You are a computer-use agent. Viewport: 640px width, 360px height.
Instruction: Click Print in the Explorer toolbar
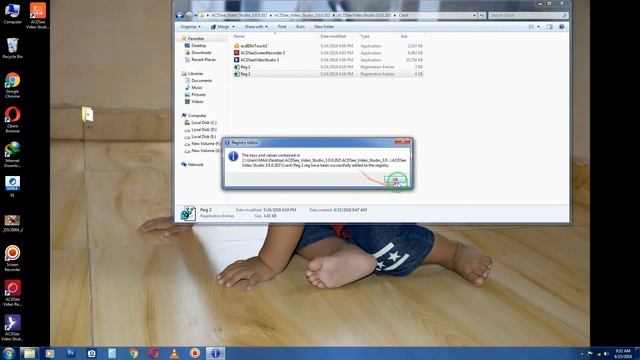click(x=282, y=27)
